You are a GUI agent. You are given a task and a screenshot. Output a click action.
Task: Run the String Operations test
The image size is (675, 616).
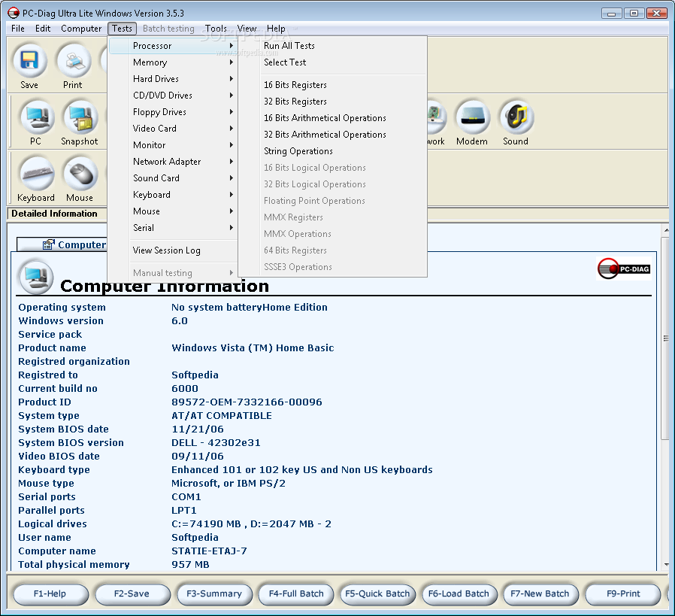click(x=332, y=151)
